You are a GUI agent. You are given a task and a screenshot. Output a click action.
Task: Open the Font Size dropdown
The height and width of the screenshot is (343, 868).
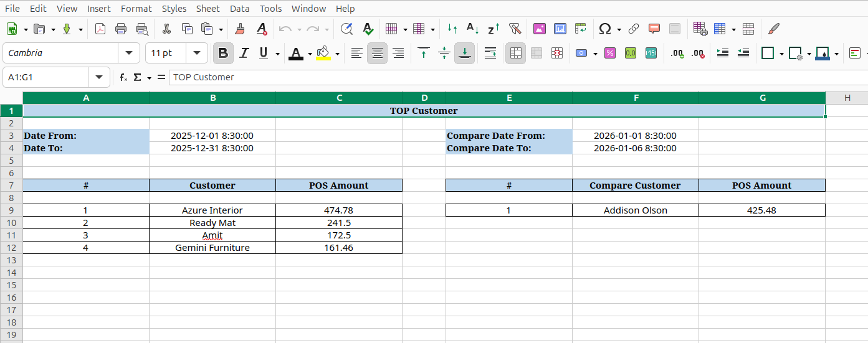197,54
